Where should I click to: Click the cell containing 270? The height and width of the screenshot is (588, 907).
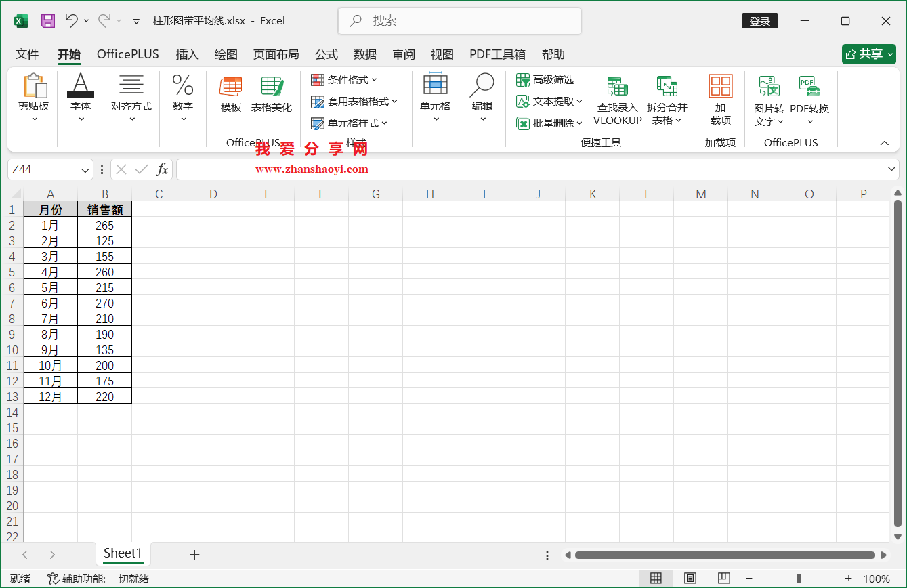(105, 303)
